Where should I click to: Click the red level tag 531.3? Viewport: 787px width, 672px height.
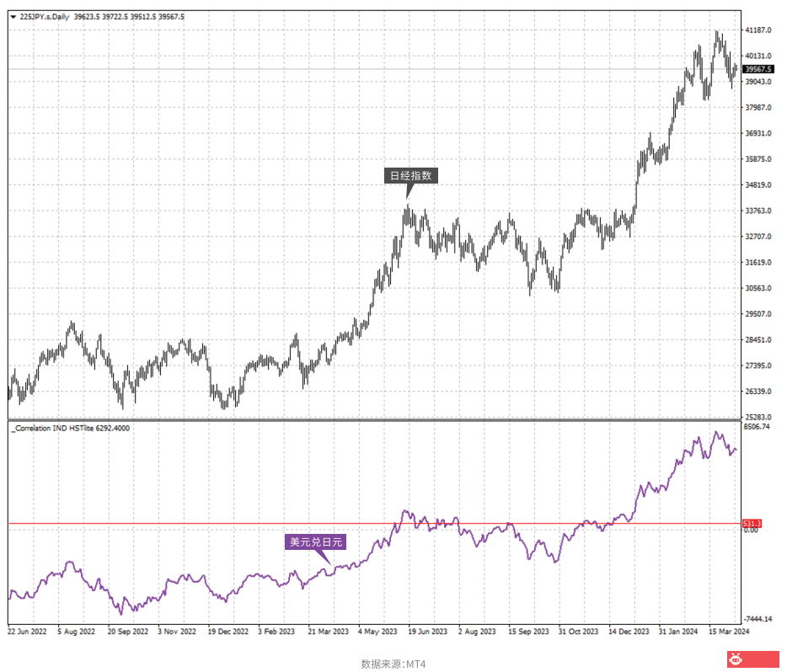point(752,524)
